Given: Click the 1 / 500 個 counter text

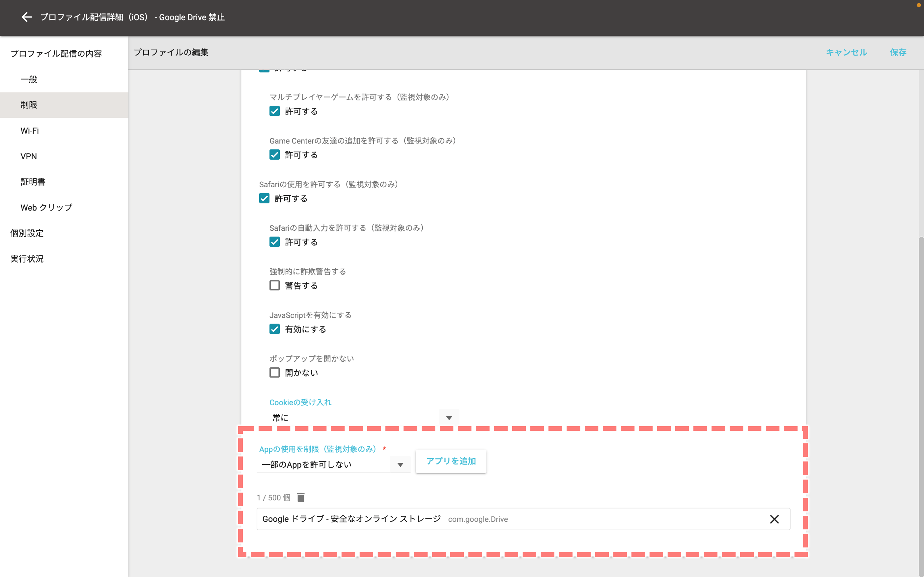Looking at the screenshot, I should [x=273, y=498].
